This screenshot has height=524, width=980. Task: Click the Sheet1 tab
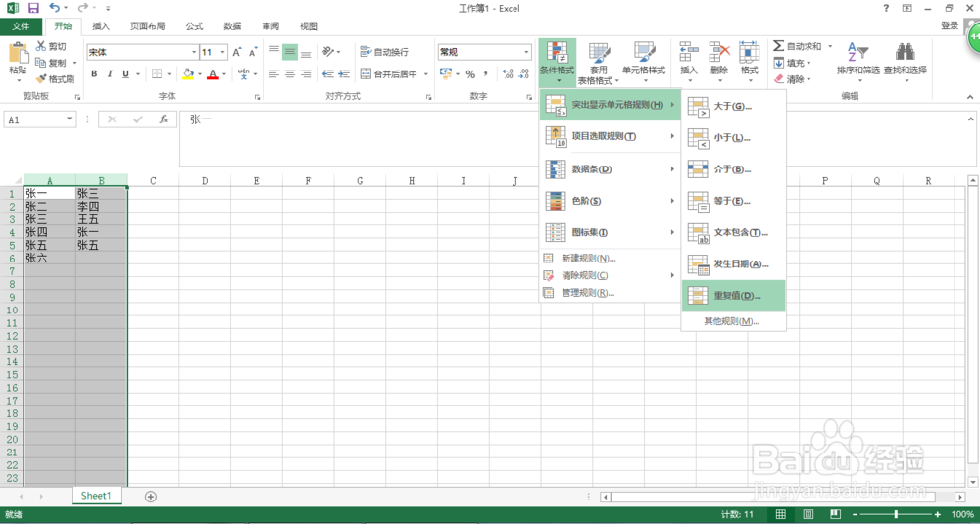(96, 496)
